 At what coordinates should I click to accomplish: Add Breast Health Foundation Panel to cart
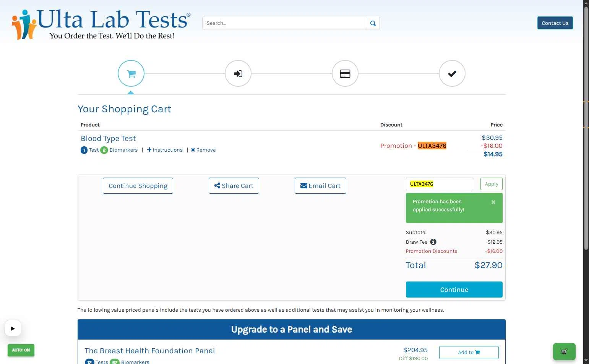tap(469, 353)
